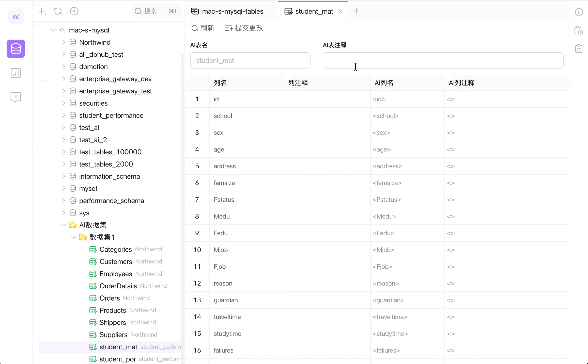
Task: Expand the information_schema database
Action: (64, 176)
